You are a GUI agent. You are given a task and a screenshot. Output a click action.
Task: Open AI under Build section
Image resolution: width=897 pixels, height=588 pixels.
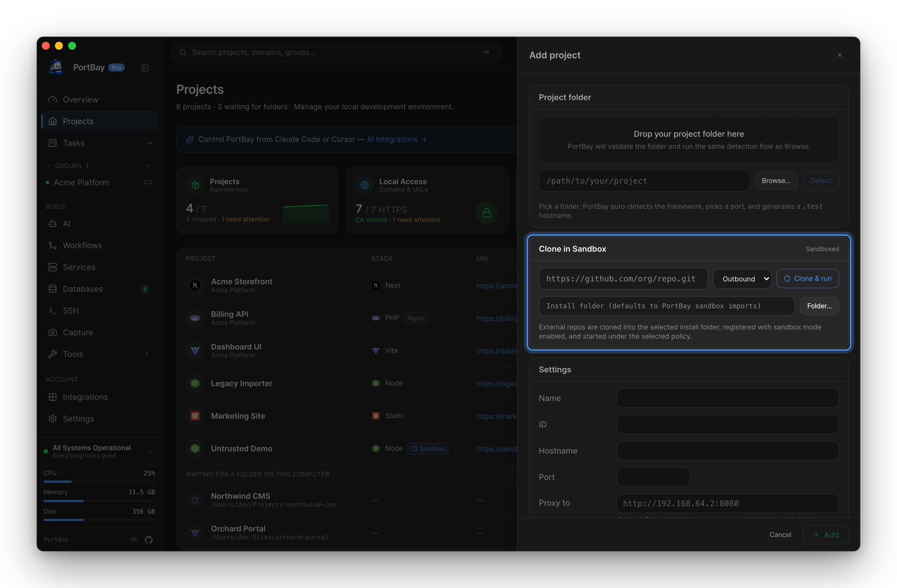pos(99,224)
